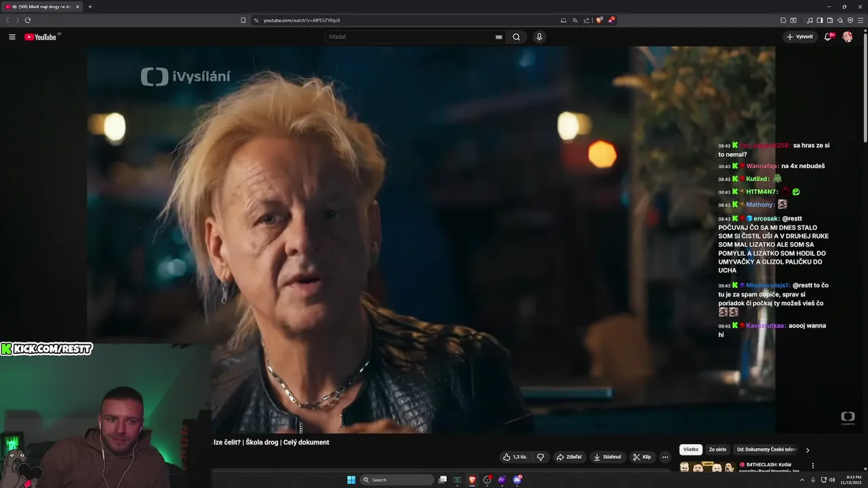Toggle the browser sidebar panel icon
This screenshot has height=488, width=868.
(820, 20)
